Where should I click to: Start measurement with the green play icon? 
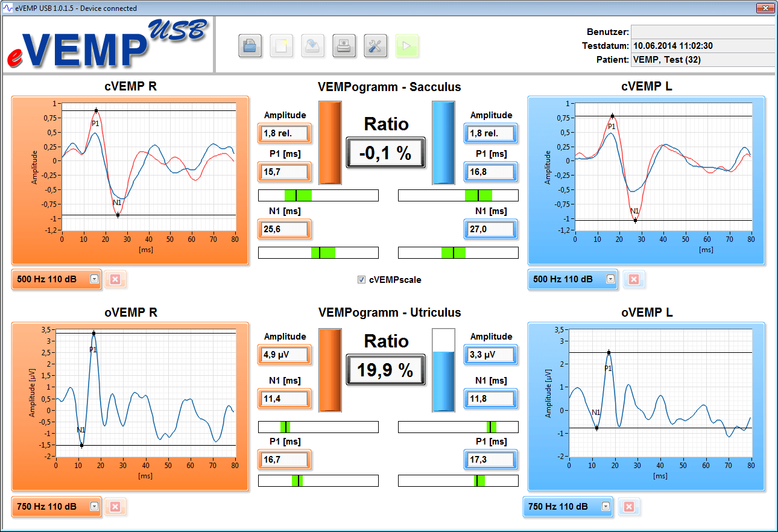(x=407, y=46)
